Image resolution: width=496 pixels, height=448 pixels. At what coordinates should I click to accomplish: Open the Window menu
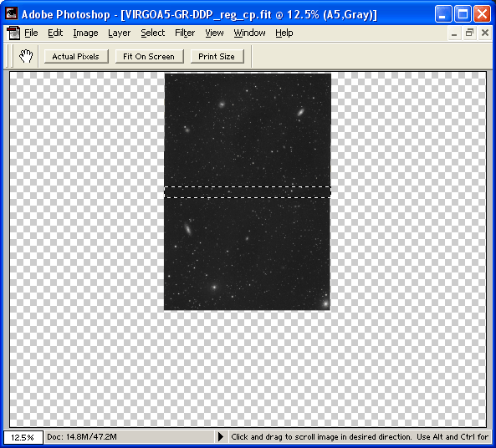[249, 33]
